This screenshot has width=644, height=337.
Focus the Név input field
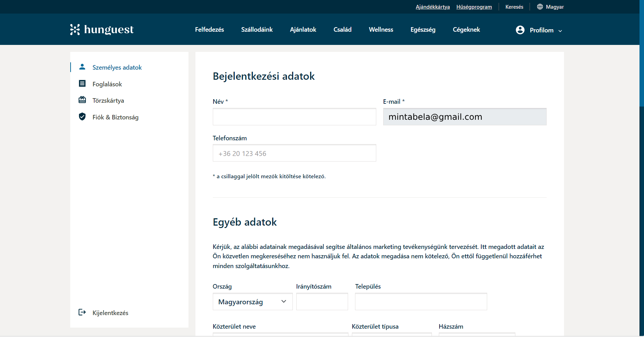click(294, 117)
